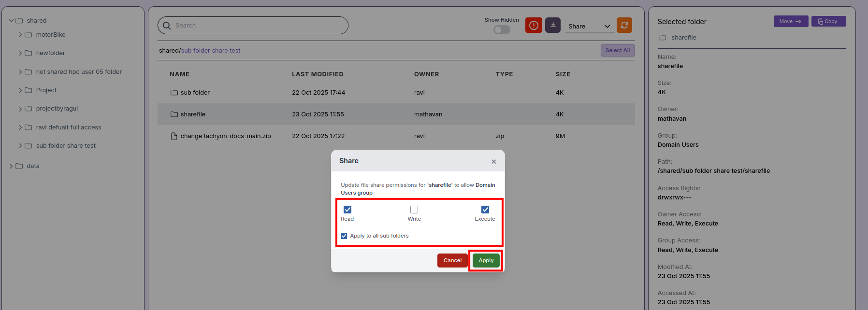Click the file icon of change tachyon-docs-main.zip
This screenshot has width=868, height=310.
click(174, 136)
